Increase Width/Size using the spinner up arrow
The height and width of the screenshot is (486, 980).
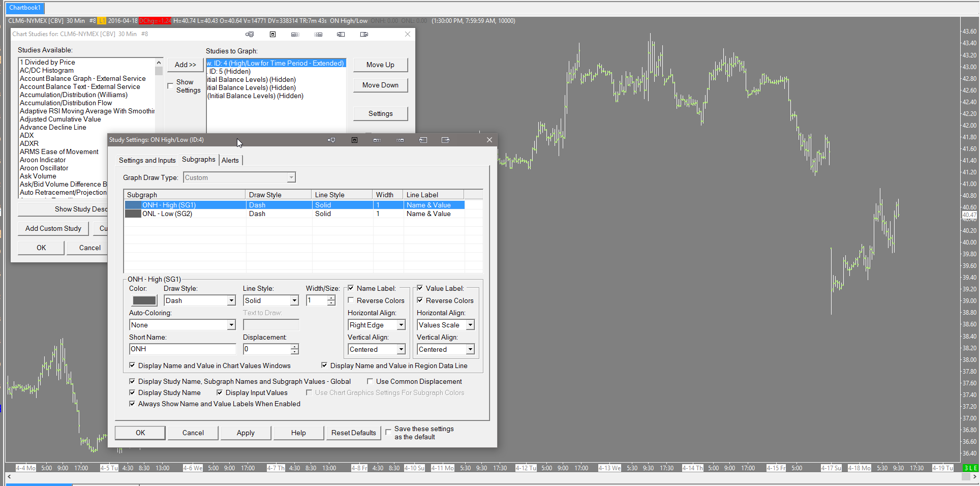tap(331, 298)
